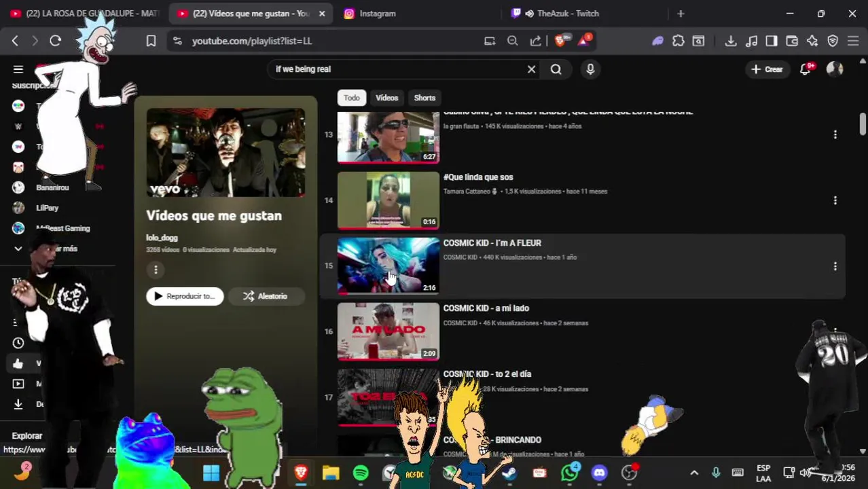Open the Windows Start button

[211, 473]
